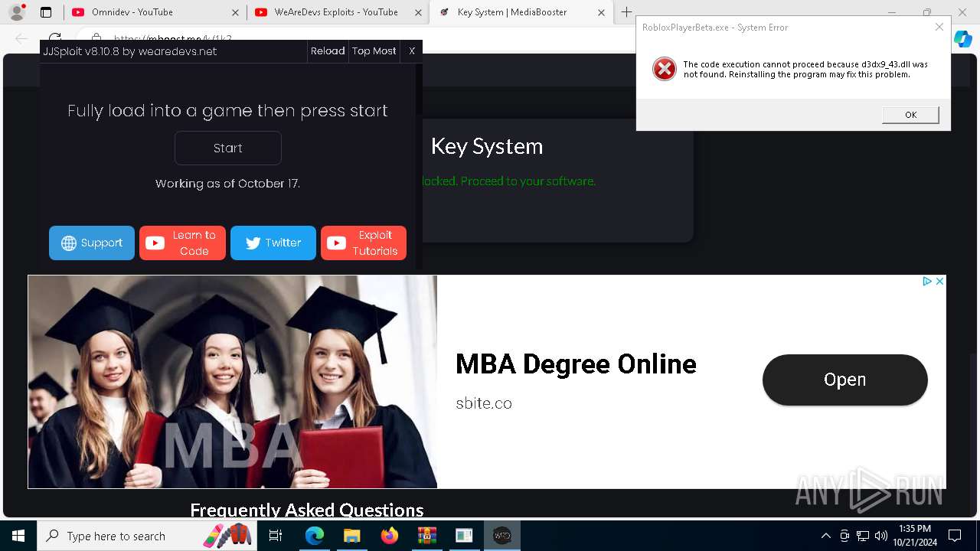Expand the system tray hidden icons chevron
The image size is (980, 551).
coord(825,536)
